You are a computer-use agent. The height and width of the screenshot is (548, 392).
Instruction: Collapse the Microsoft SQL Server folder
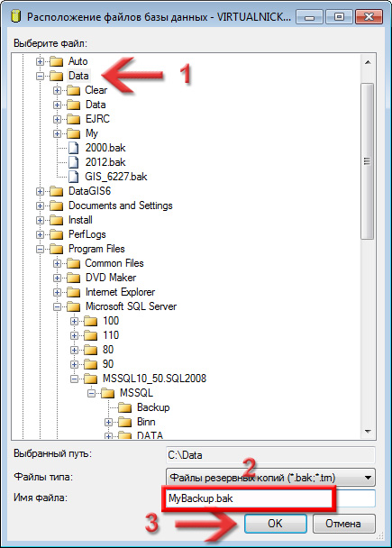[58, 306]
